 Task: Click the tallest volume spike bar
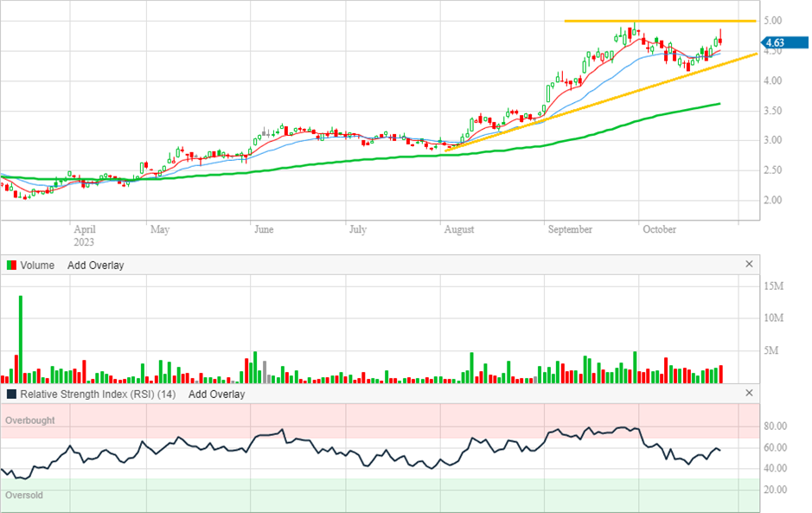[x=20, y=339]
